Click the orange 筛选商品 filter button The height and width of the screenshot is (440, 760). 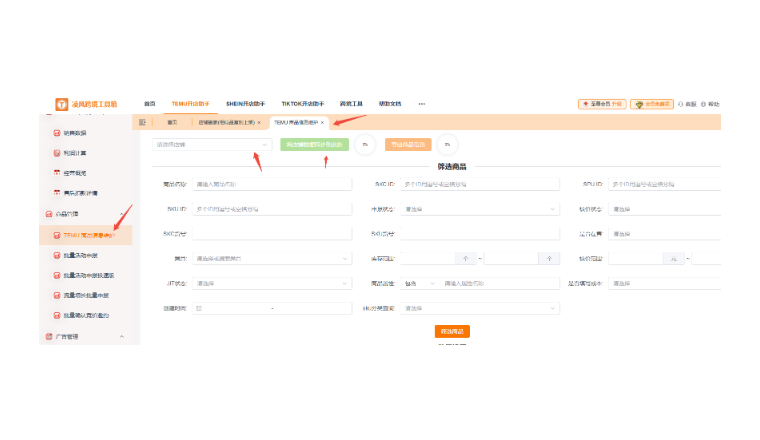pyautogui.click(x=452, y=331)
